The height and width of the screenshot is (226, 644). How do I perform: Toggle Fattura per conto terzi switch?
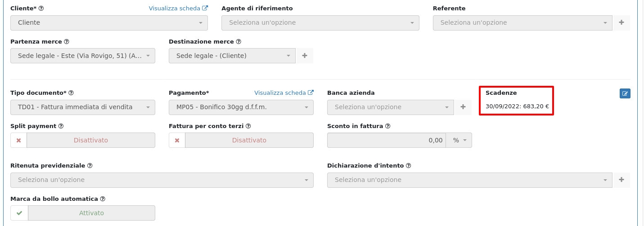[x=241, y=140]
